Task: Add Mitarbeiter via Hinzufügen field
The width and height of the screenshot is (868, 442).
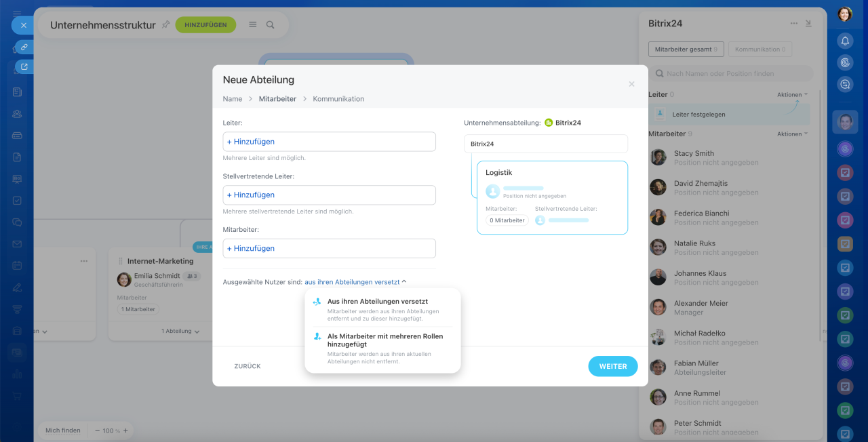Action: point(329,248)
